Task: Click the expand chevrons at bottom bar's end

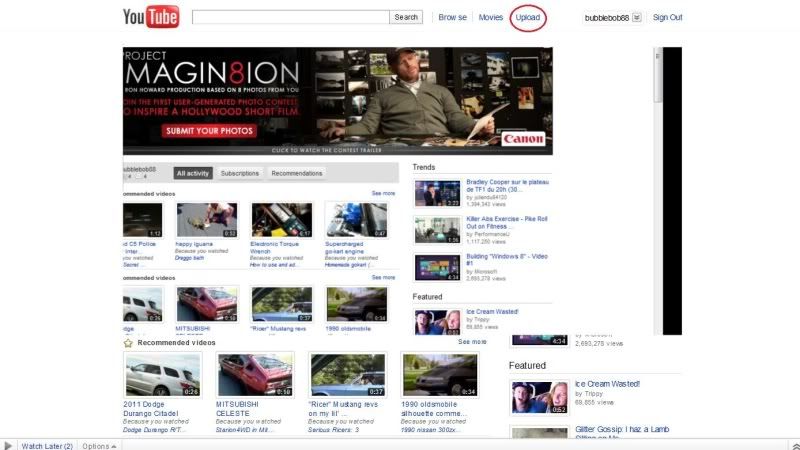Action: point(795,446)
